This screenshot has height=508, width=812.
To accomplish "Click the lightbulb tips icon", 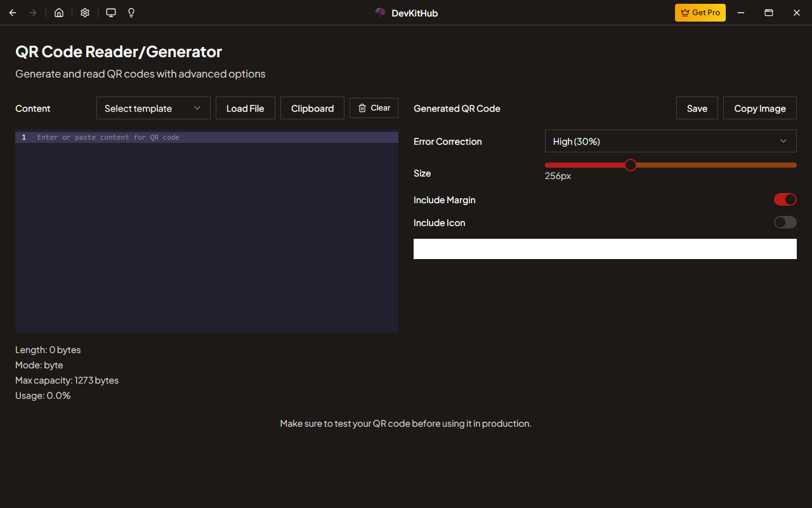I will (x=131, y=13).
